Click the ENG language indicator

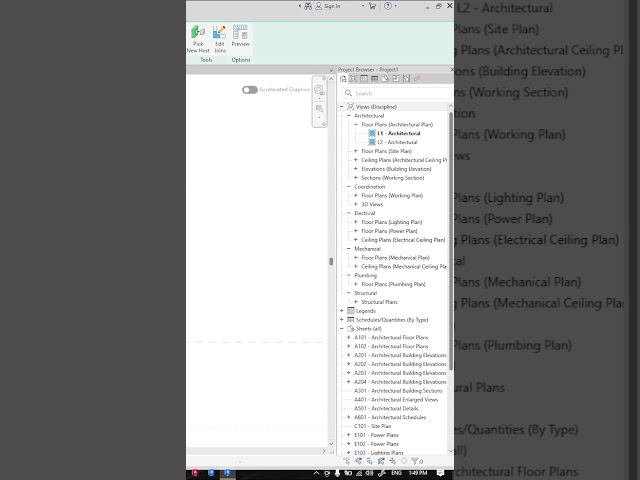coord(396,473)
